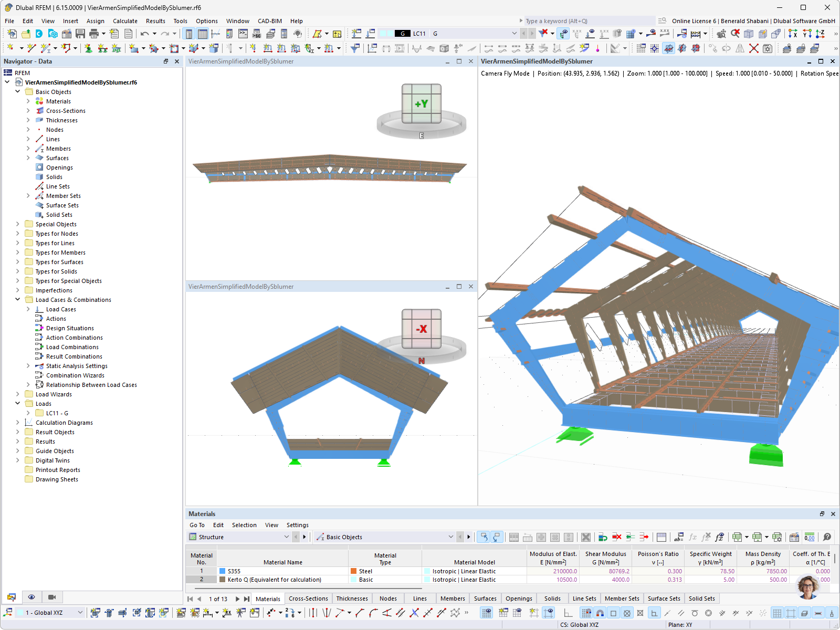Click the red X delete icon in second toolbar

[754, 48]
